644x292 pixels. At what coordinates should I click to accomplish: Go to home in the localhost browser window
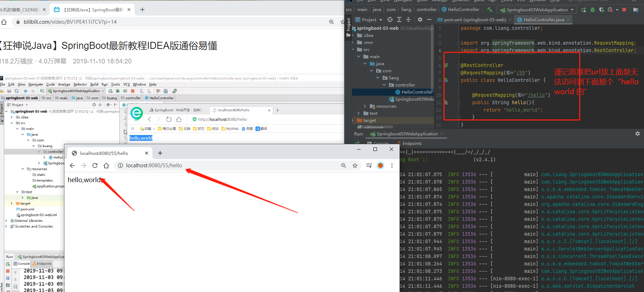pyautogui.click(x=106, y=165)
